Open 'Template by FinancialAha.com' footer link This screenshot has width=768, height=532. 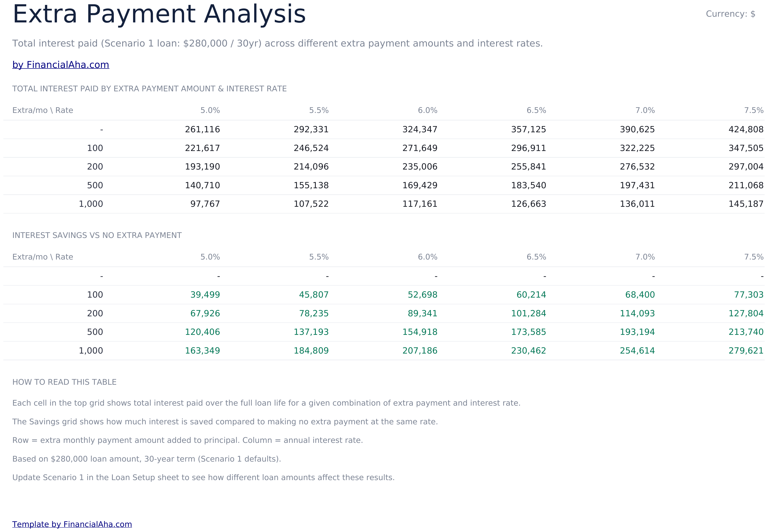pyautogui.click(x=72, y=524)
